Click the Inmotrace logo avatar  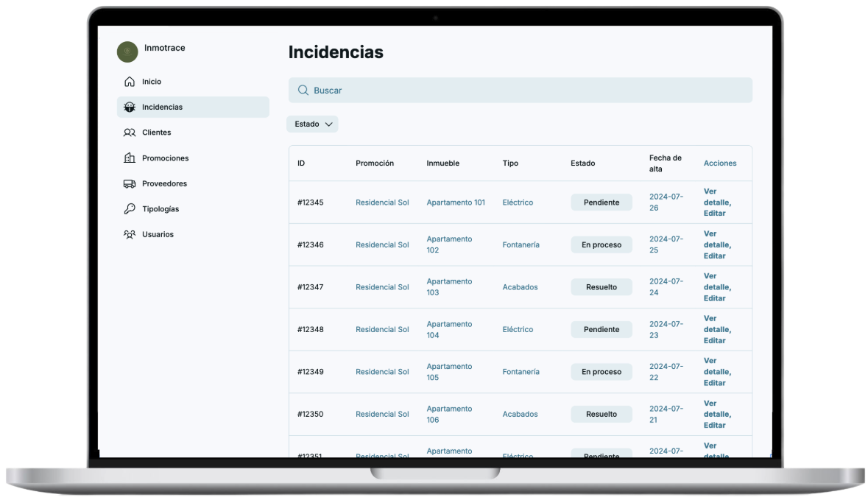tap(127, 52)
